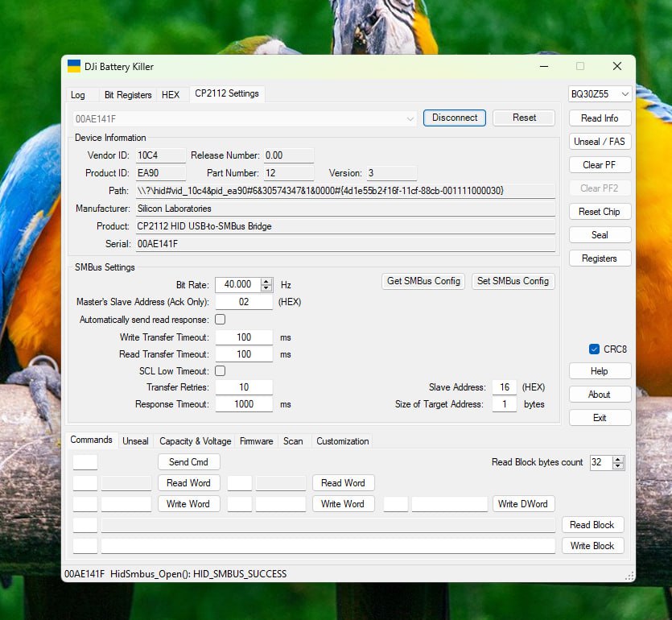
Task: Click Send Cmd
Action: click(188, 461)
